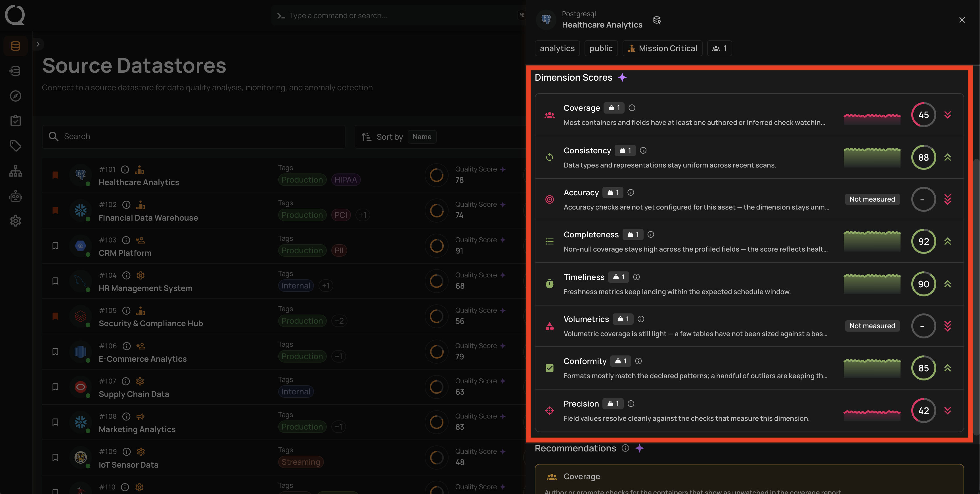This screenshot has width=980, height=494.
Task: Expand the Completeness dimension row chevron
Action: coord(948,242)
